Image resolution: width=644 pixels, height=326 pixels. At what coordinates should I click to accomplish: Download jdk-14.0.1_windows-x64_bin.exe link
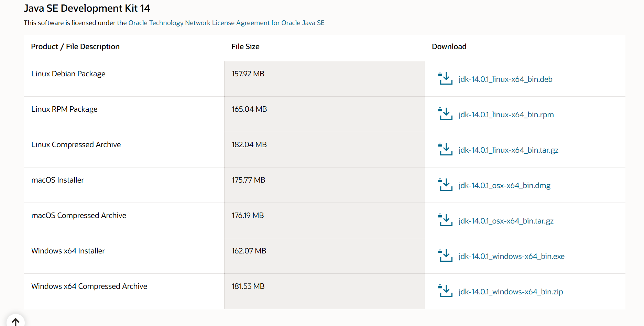(x=511, y=256)
